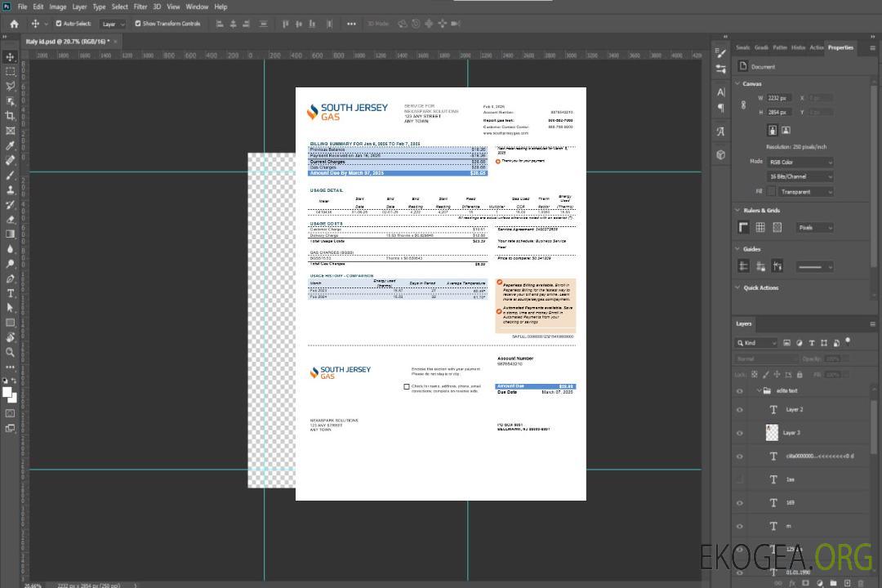The height and width of the screenshot is (588, 882).
Task: Disable Show Transform Controls checkbox
Action: (x=137, y=24)
